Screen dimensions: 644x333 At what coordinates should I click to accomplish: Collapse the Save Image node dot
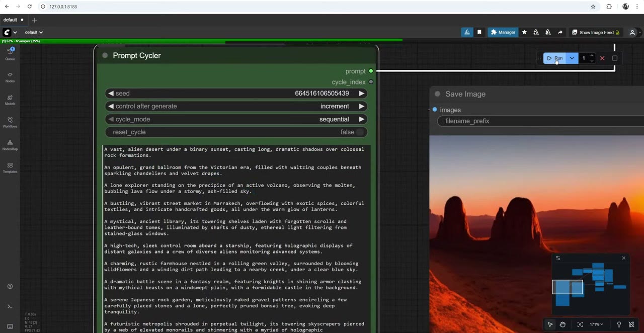[437, 94]
